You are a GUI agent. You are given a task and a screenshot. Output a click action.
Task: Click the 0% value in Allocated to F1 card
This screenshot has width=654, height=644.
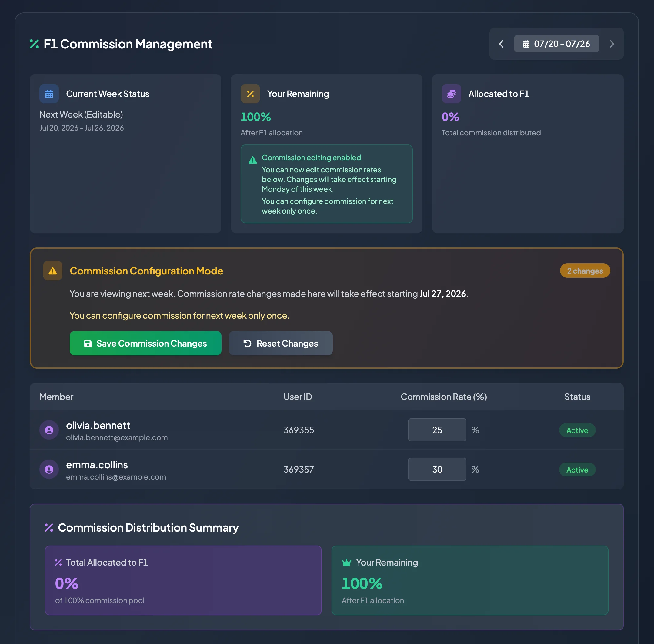[x=451, y=117]
